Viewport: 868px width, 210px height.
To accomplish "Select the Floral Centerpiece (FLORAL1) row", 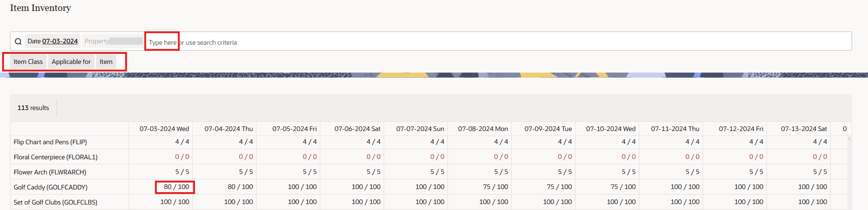I will coord(428,157).
